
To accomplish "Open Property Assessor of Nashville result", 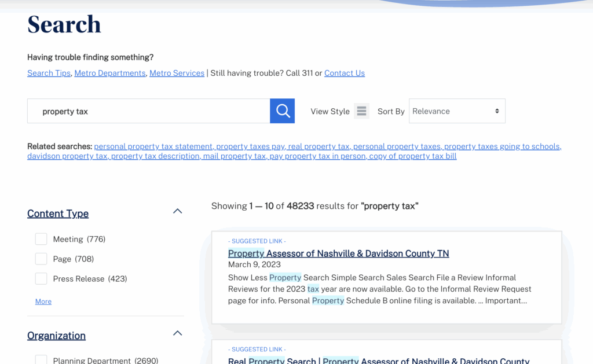I will click(338, 253).
